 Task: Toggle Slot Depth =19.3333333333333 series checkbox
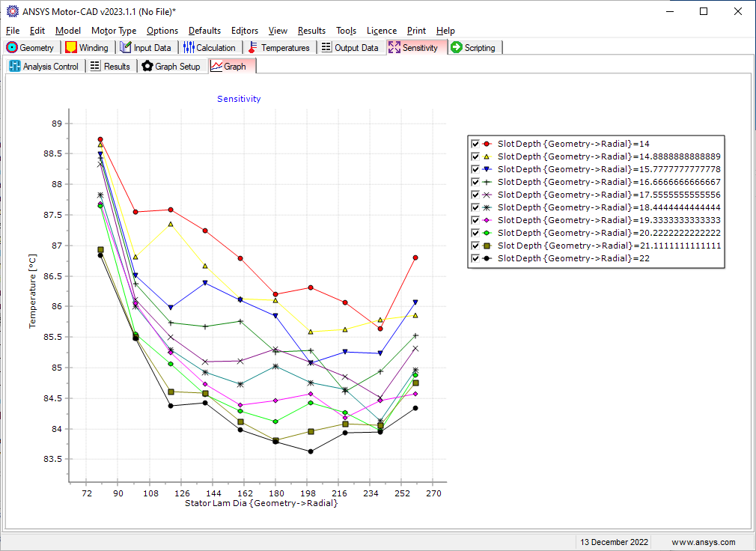pos(475,220)
